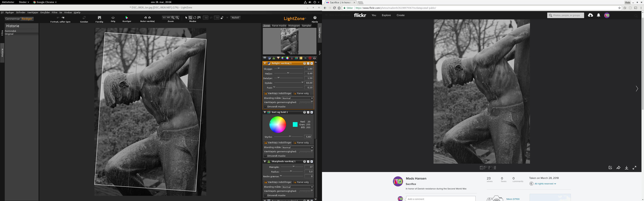Image resolution: width=644 pixels, height=201 pixels.
Task: Select the rotate mode tool
Action: pos(195,18)
